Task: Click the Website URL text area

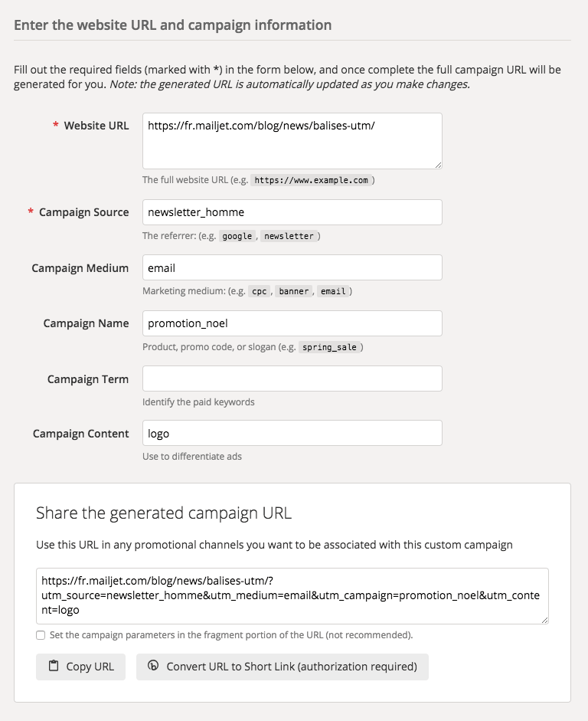Action: click(x=292, y=141)
